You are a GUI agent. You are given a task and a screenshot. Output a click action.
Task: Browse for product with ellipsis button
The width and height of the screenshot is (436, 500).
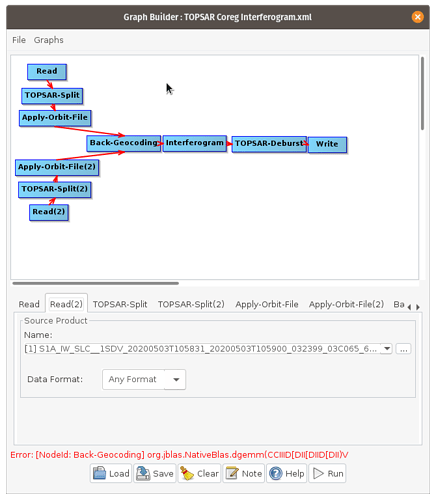click(x=403, y=349)
